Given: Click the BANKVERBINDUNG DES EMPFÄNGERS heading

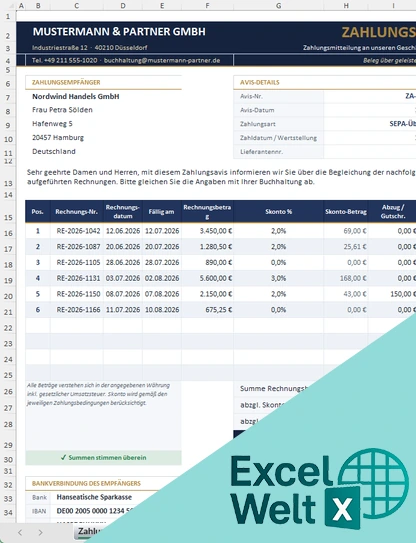Looking at the screenshot, I should coord(86,483).
